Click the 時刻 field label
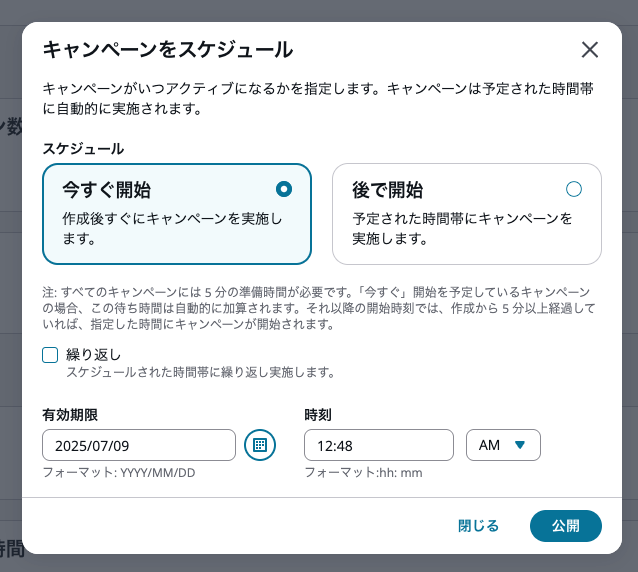Image resolution: width=638 pixels, height=572 pixels. [318, 415]
